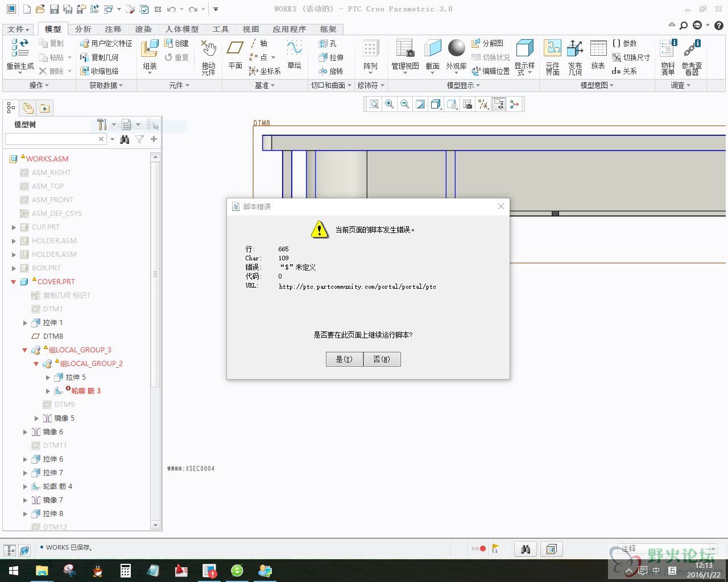Choose the Drag Components (拖动元件) tool

click(x=208, y=49)
